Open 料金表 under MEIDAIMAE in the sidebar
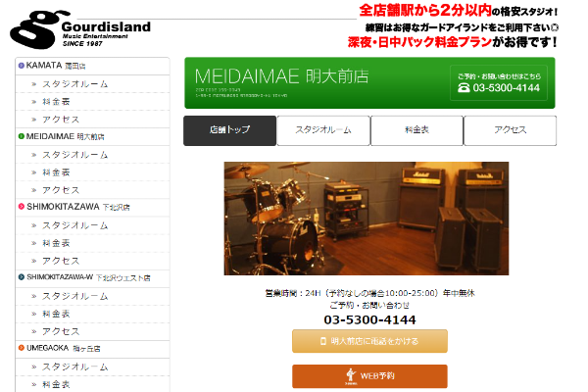Screen dimensions: 588x392 (92, 172)
